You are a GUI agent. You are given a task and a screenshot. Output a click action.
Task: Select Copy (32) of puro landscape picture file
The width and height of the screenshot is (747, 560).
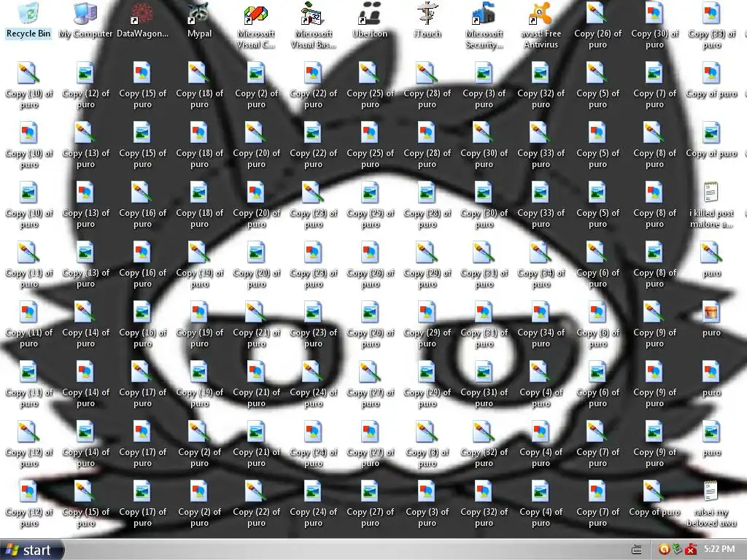pyautogui.click(x=541, y=85)
